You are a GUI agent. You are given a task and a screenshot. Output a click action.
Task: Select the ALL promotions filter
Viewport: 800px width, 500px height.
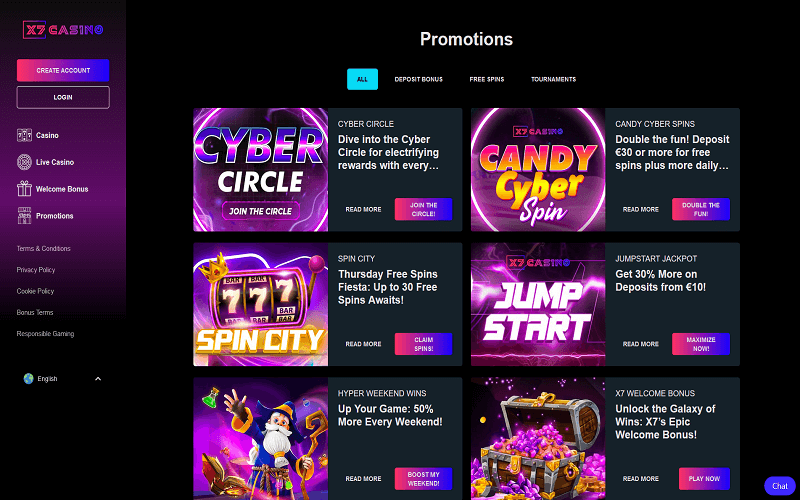pos(362,79)
